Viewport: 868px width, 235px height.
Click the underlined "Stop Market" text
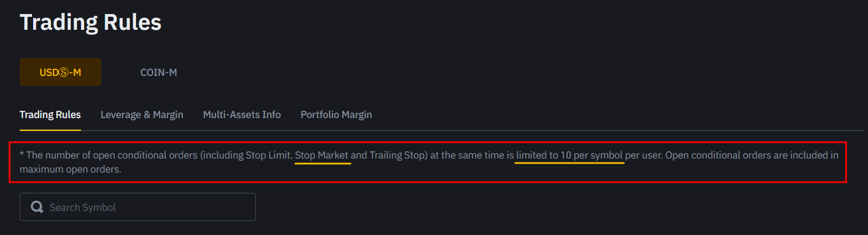tap(322, 155)
